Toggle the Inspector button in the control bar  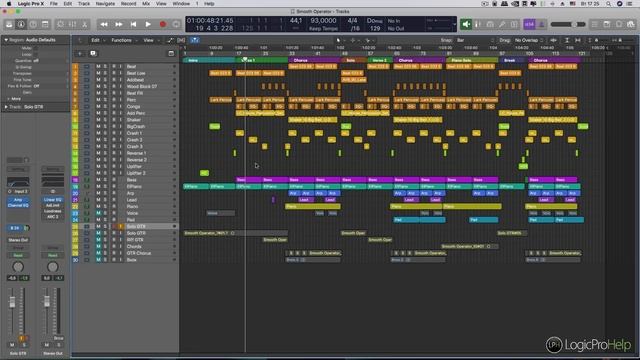21,24
